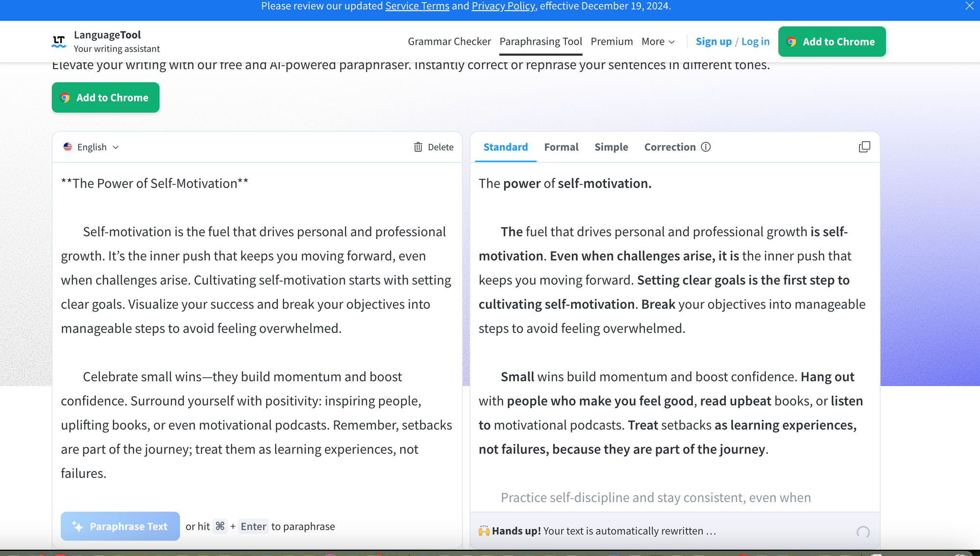Select the Correction tab

tap(669, 147)
